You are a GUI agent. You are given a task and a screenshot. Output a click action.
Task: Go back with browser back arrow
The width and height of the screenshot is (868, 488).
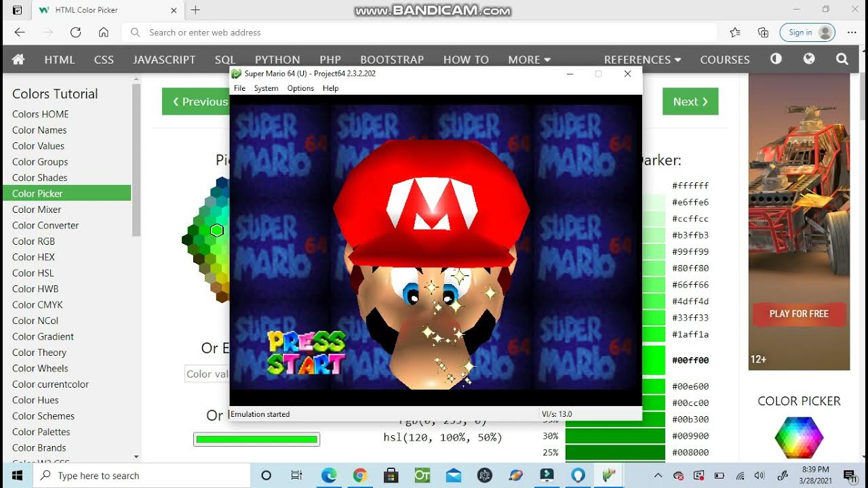[x=20, y=33]
